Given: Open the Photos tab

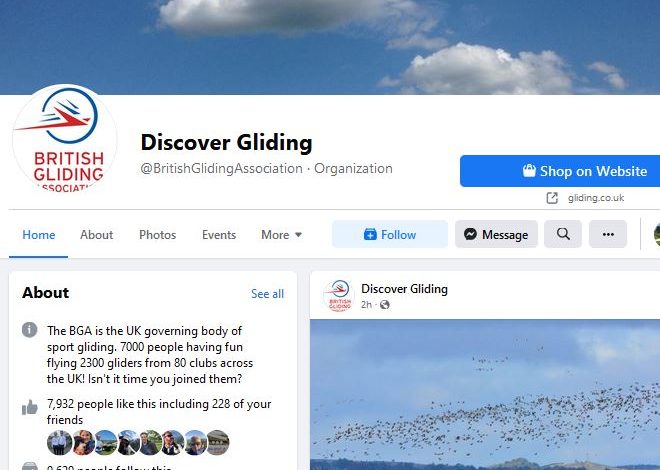Looking at the screenshot, I should coord(157,235).
